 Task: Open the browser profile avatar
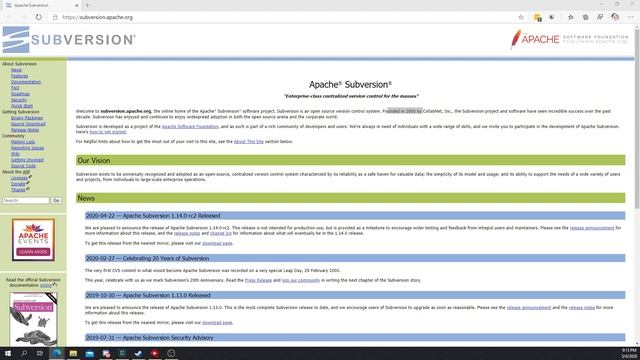point(615,17)
